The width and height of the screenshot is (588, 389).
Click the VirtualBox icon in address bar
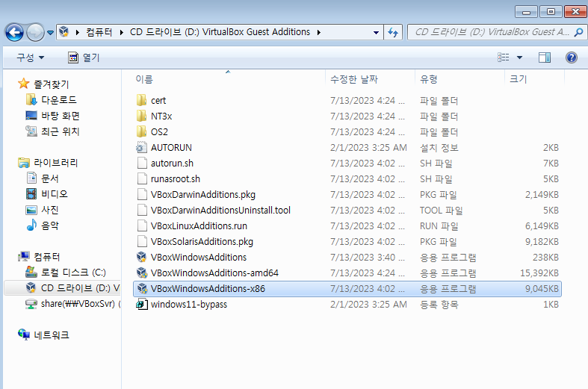[64, 32]
